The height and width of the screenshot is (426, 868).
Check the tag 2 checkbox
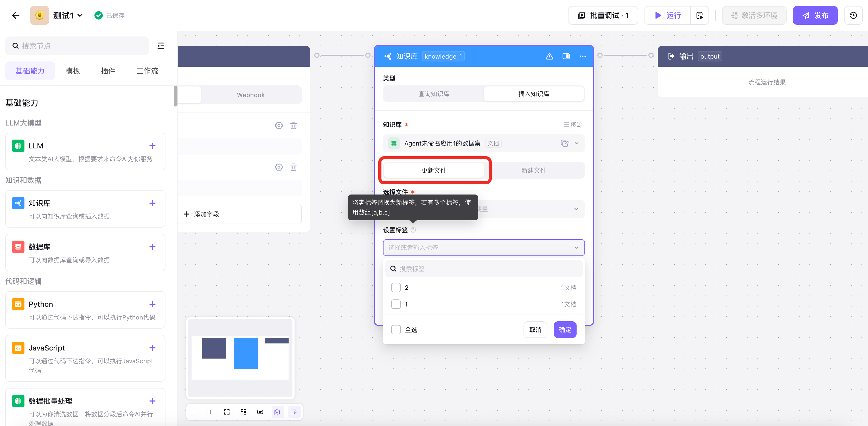coord(396,287)
